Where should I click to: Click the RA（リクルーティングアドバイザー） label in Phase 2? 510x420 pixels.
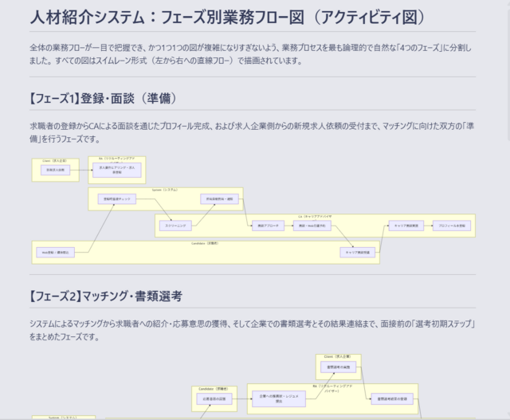(x=332, y=388)
